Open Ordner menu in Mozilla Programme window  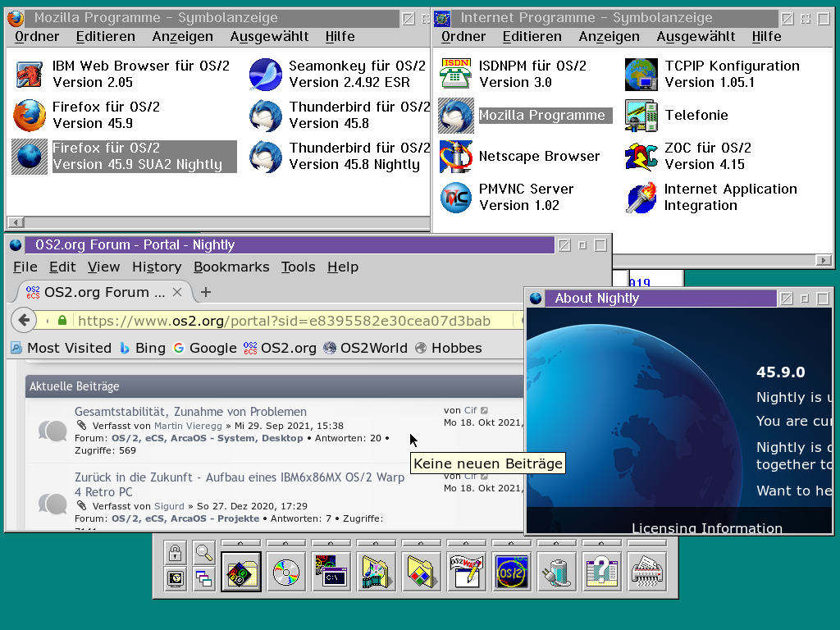[36, 36]
